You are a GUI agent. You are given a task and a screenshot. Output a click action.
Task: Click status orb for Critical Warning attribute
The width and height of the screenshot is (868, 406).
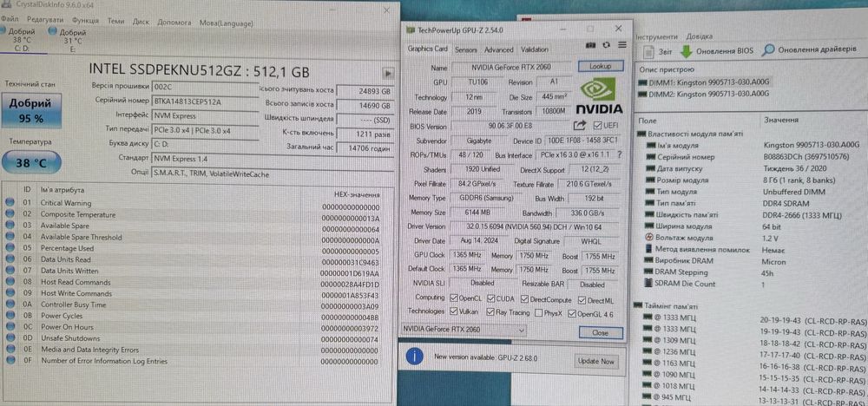coord(10,202)
